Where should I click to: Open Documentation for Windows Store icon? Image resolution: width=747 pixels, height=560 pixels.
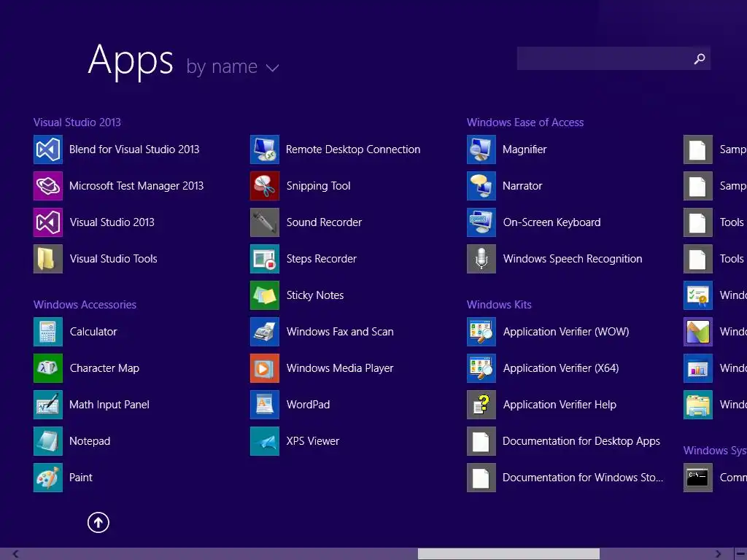481,478
